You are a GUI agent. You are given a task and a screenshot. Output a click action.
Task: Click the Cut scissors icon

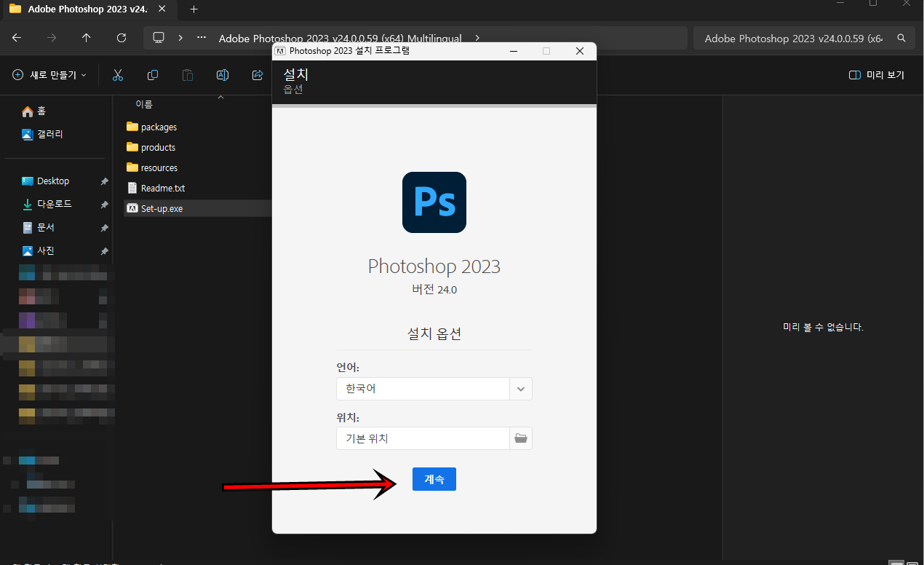pyautogui.click(x=118, y=75)
